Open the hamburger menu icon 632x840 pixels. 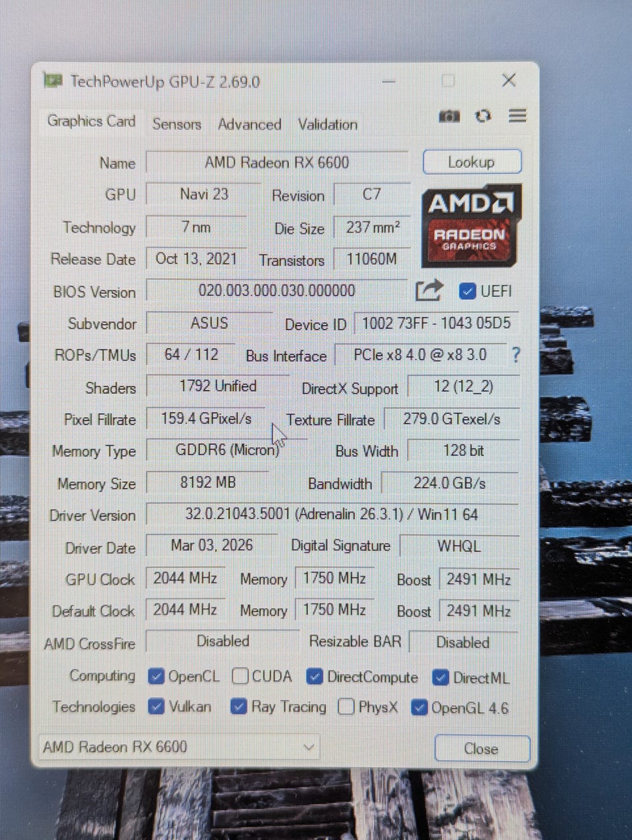[x=517, y=116]
